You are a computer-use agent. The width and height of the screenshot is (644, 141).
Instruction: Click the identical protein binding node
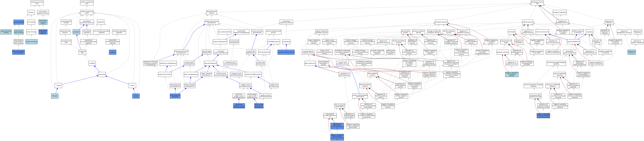pos(6,32)
